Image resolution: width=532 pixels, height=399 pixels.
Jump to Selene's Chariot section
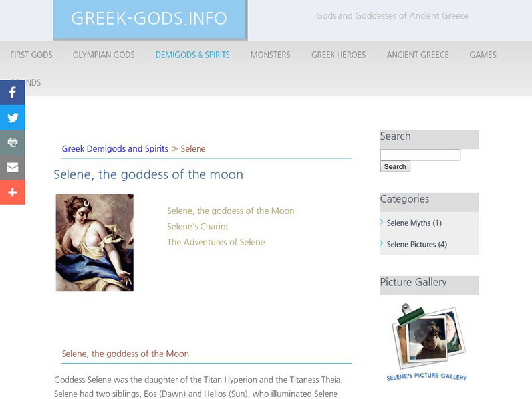[198, 227]
